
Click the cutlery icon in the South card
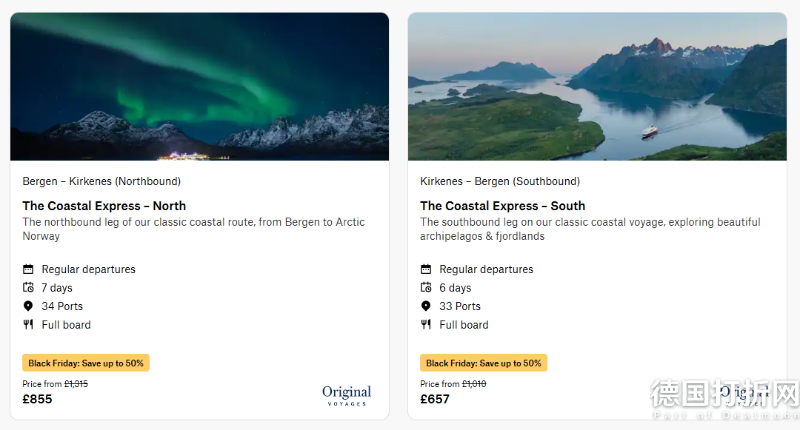tap(426, 325)
